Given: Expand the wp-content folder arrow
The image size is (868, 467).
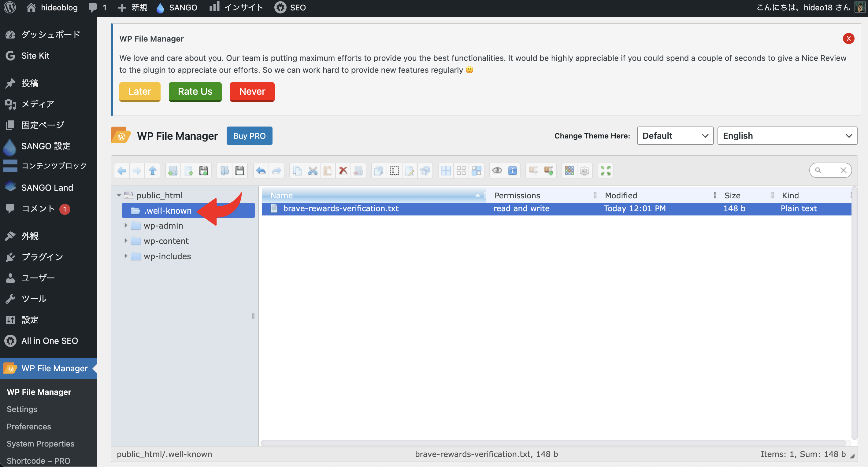Looking at the screenshot, I should (126, 241).
